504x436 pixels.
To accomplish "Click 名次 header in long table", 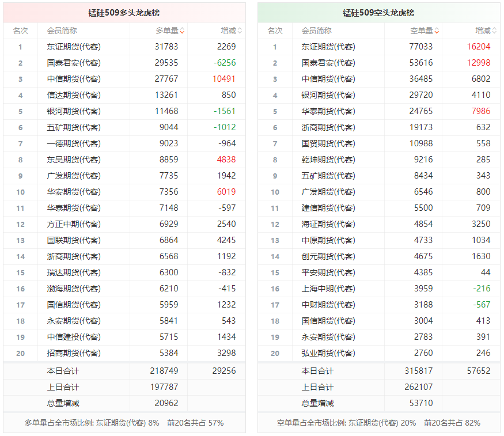I will point(21,31).
